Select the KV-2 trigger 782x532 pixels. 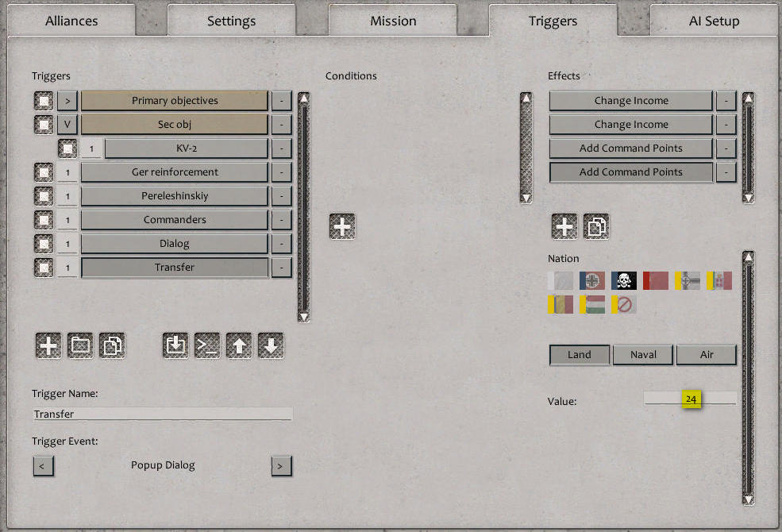pos(187,148)
